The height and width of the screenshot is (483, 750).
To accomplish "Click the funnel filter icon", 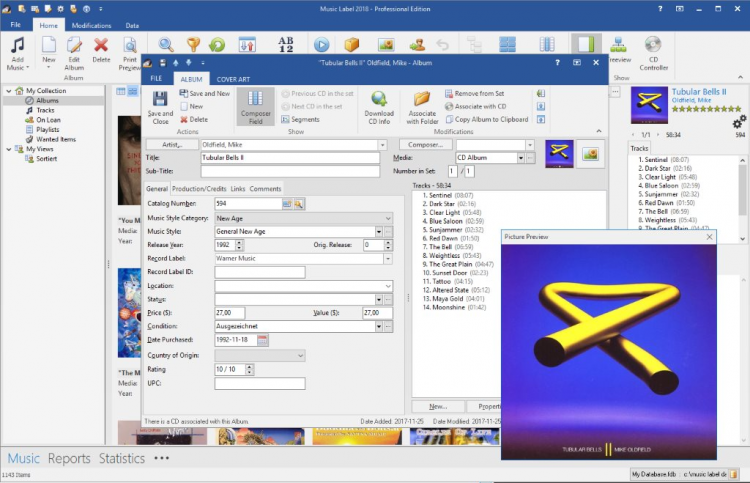I will click(193, 44).
